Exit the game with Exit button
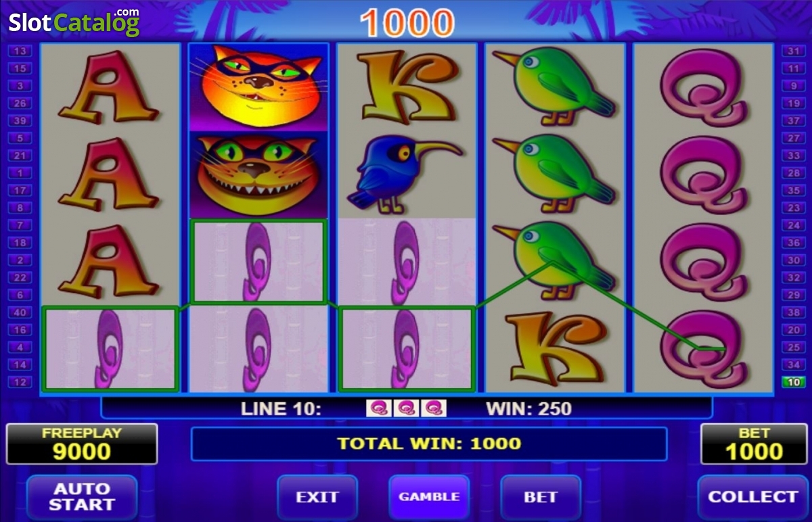The width and height of the screenshot is (812, 522). pyautogui.click(x=317, y=497)
